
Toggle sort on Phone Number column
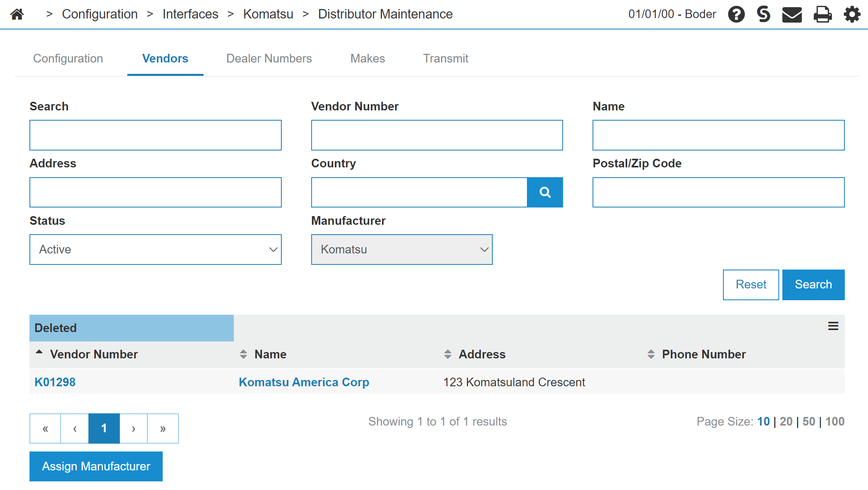(703, 354)
